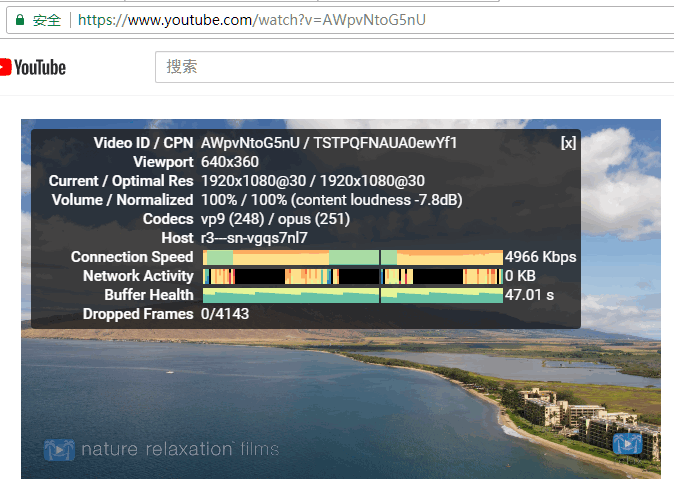Image resolution: width=674 pixels, height=489 pixels.
Task: Click the 47.01 s buffer value
Action: (x=530, y=295)
